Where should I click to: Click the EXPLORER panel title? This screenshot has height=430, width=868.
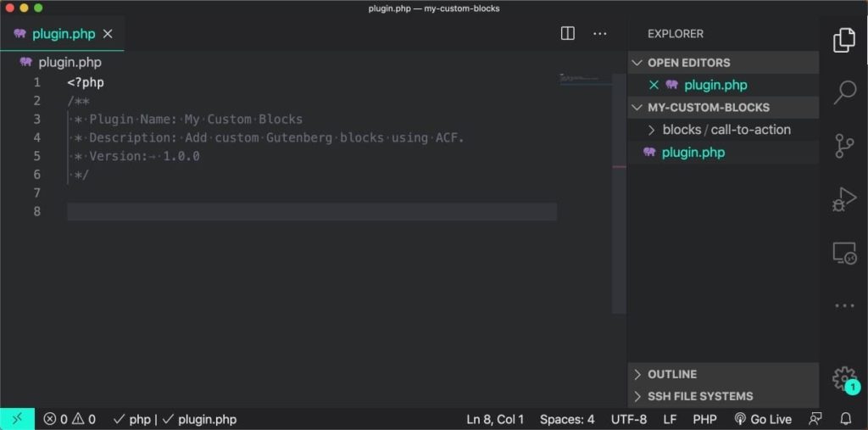676,34
